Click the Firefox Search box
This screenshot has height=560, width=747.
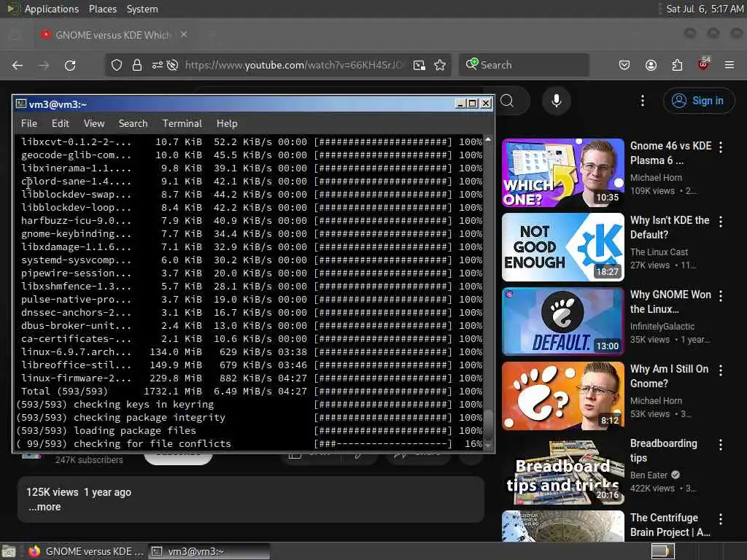click(524, 65)
